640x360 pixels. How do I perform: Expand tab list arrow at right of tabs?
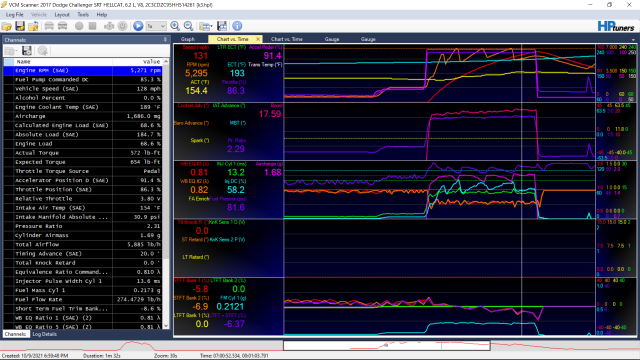pyautogui.click(x=633, y=40)
